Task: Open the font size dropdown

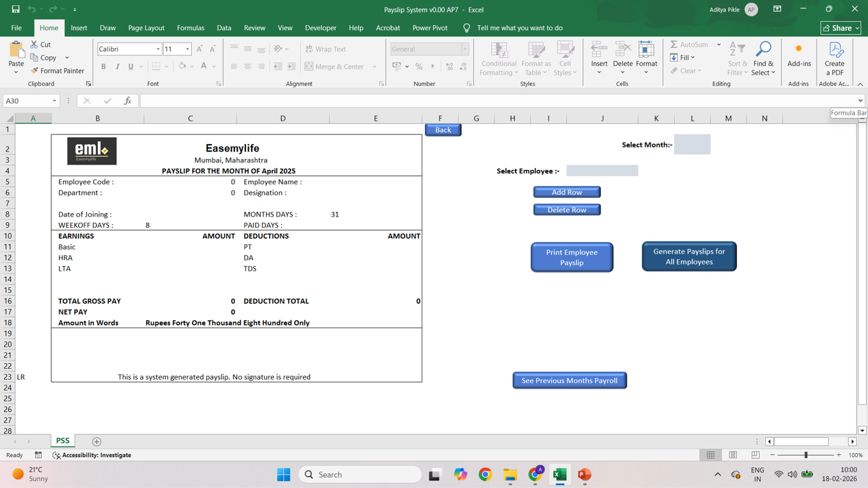Action: (x=187, y=49)
